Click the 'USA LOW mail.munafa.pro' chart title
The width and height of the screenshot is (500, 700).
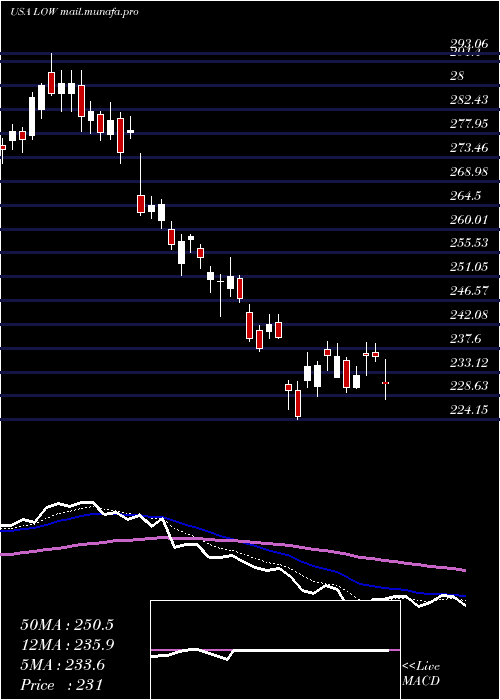tap(74, 12)
